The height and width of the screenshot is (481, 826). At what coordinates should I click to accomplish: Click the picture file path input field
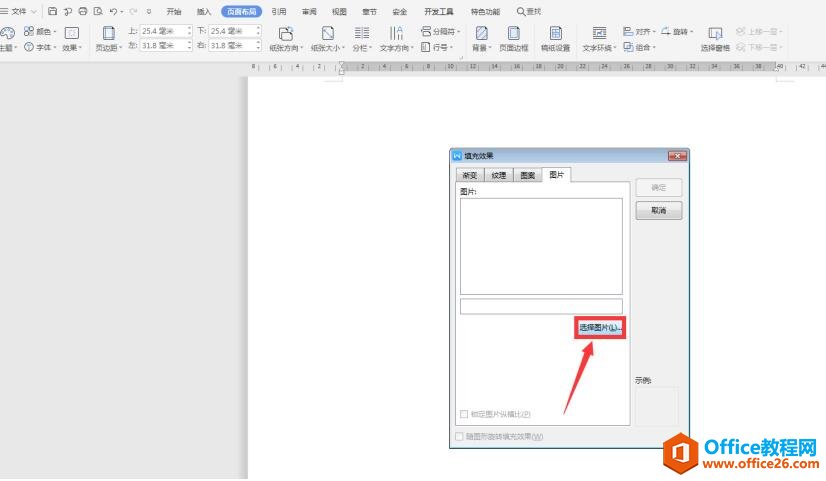click(x=541, y=306)
